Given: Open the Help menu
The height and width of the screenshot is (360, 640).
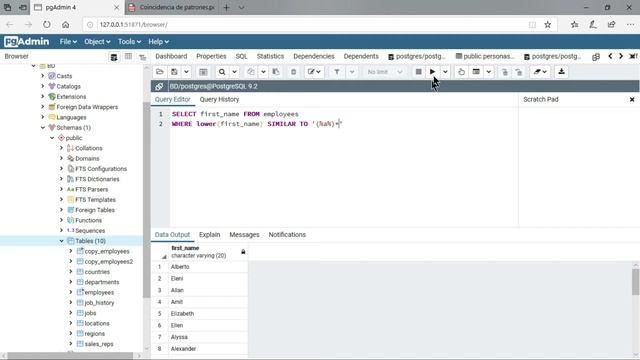Looking at the screenshot, I should (158, 42).
